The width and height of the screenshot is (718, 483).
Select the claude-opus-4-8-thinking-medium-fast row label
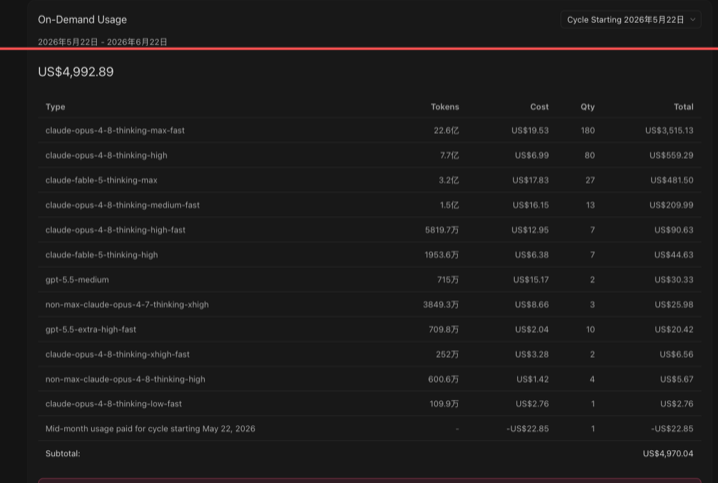pos(122,205)
